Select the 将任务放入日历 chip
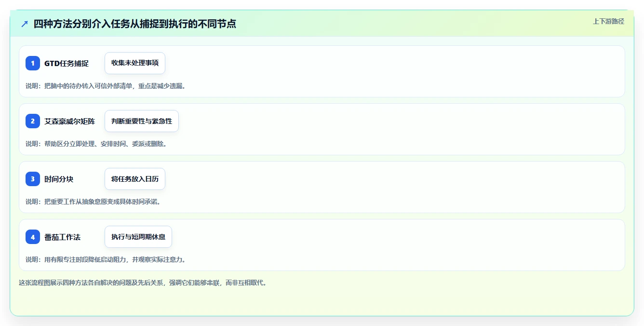 pyautogui.click(x=135, y=179)
